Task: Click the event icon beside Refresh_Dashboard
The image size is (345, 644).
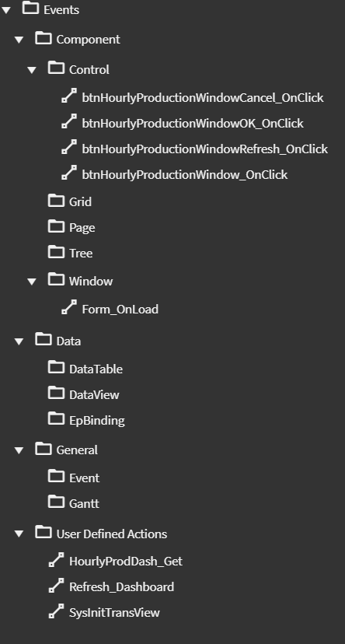Action: click(x=56, y=585)
